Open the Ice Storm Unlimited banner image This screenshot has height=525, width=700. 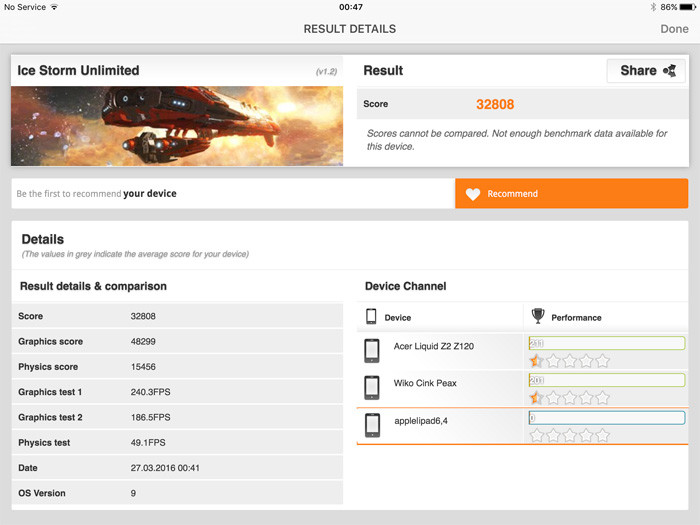pos(177,126)
